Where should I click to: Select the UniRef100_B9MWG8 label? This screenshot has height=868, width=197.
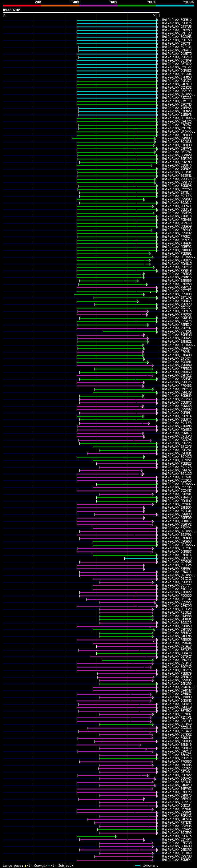[x=176, y=139]
